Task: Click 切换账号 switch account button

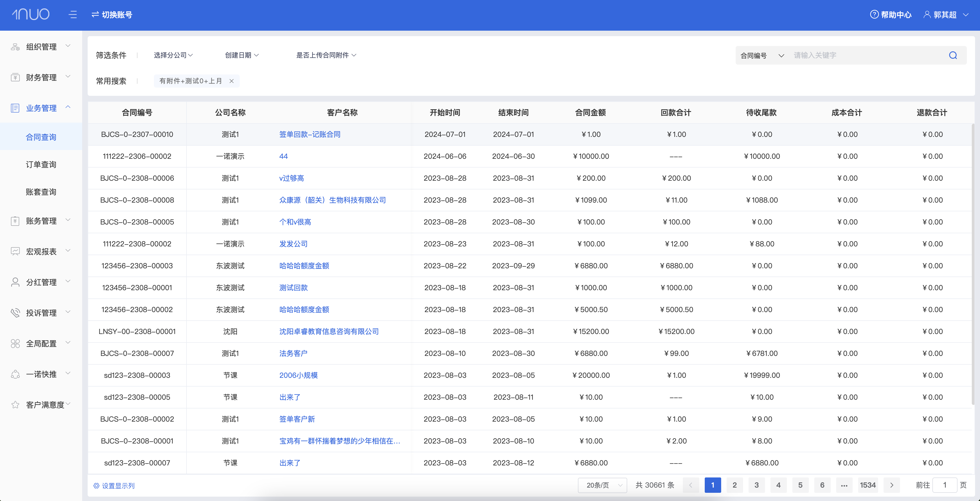Action: 112,15
